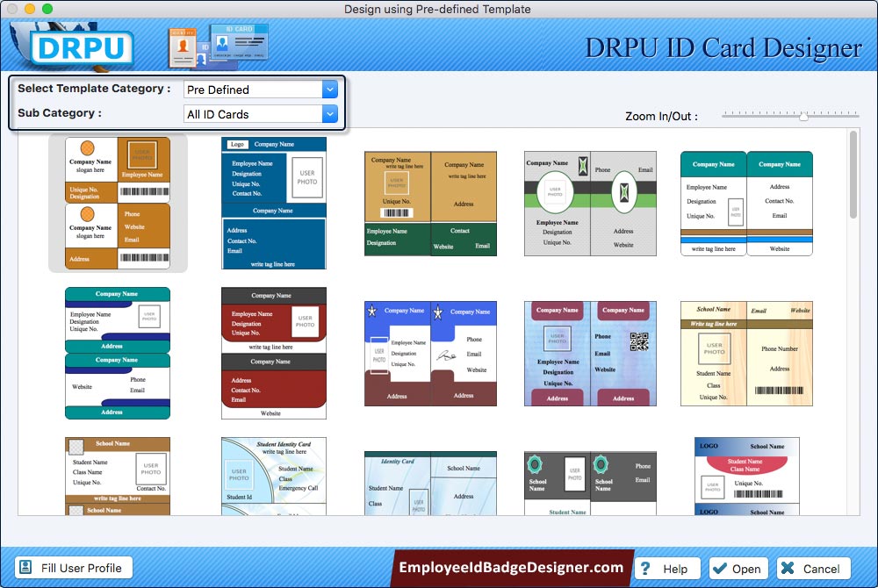Open Help
The image size is (878, 588).
(667, 569)
